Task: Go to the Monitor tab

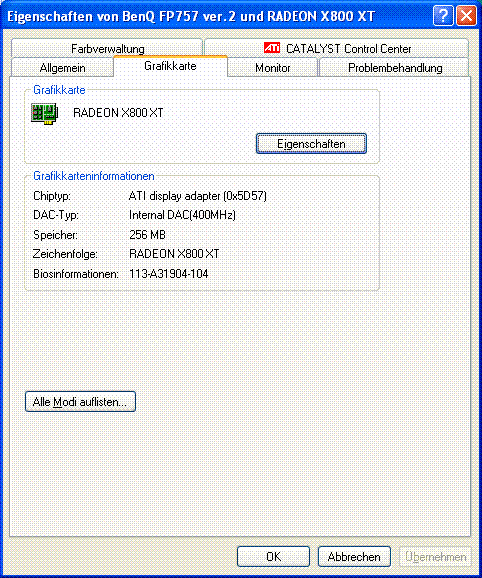Action: 273,68
